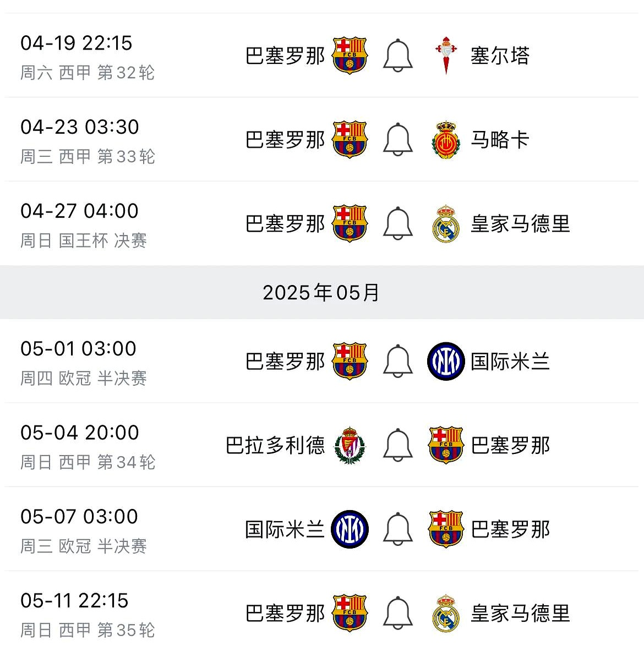The height and width of the screenshot is (646, 644).
Task: Enable the bell for the 05-01 欧冠 semifinal
Action: tap(397, 362)
